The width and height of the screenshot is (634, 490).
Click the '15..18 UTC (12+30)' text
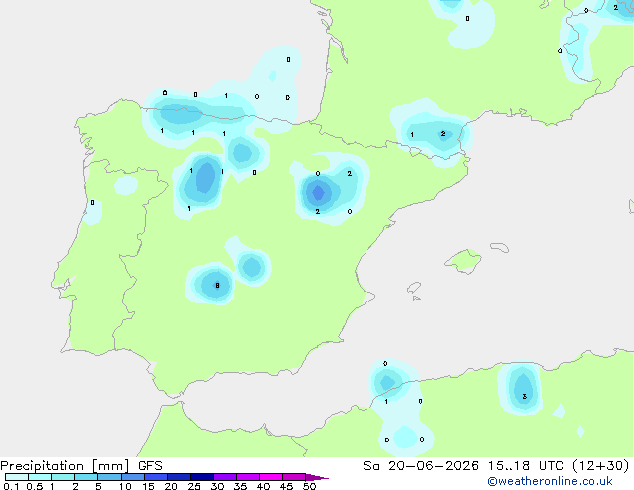(x=558, y=466)
